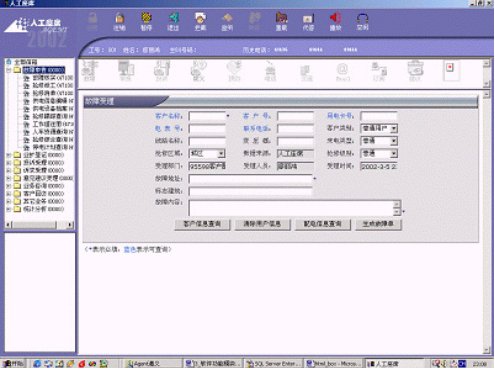
Task: Open the 客户类别 dropdown showing 普通用户
Action: tap(394, 129)
